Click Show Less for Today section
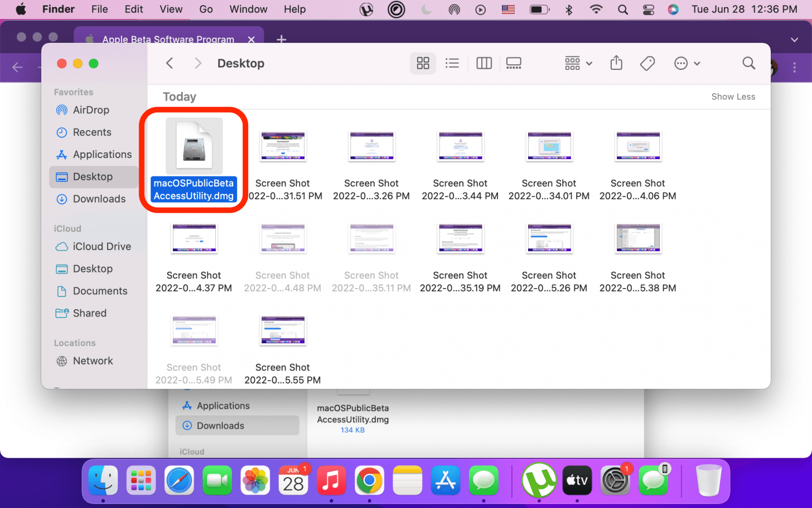The height and width of the screenshot is (508, 812). [x=733, y=97]
